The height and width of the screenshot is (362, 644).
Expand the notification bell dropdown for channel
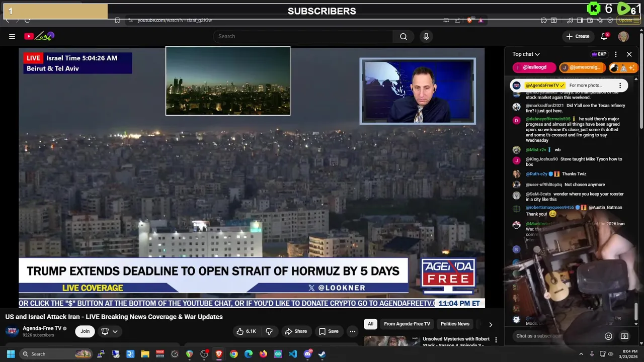pyautogui.click(x=109, y=331)
